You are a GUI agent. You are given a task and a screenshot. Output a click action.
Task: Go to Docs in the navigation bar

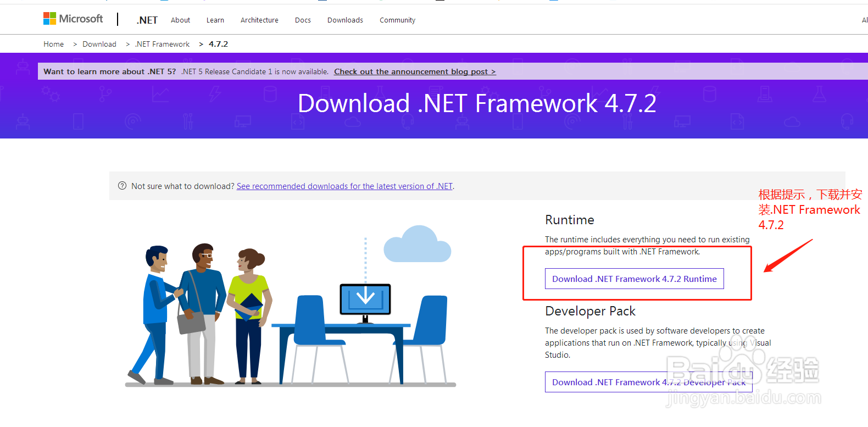pos(303,20)
